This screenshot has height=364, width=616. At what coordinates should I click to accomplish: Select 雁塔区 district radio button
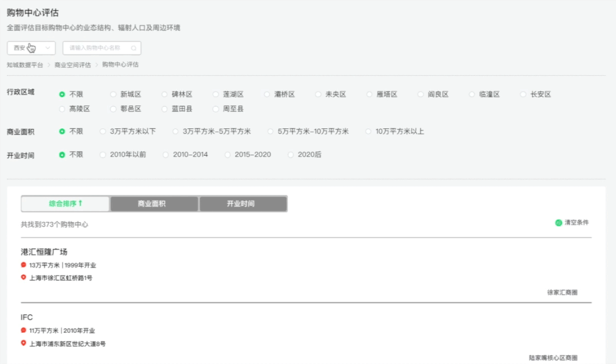click(370, 95)
